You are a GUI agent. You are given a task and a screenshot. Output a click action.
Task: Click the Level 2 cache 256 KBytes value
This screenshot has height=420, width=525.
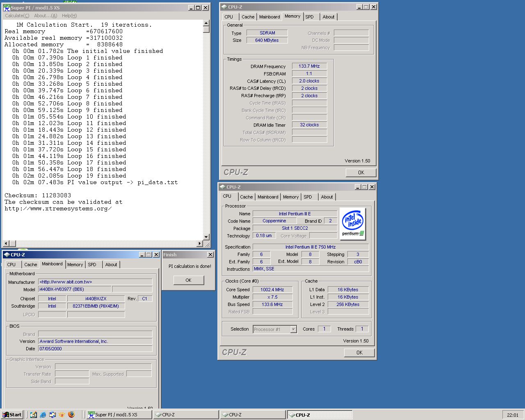(348, 304)
